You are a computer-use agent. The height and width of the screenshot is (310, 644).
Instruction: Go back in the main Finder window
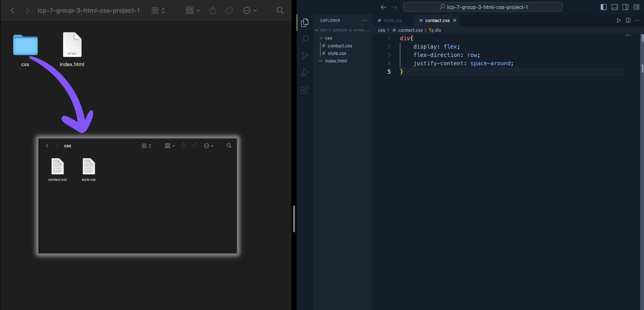pos(12,10)
